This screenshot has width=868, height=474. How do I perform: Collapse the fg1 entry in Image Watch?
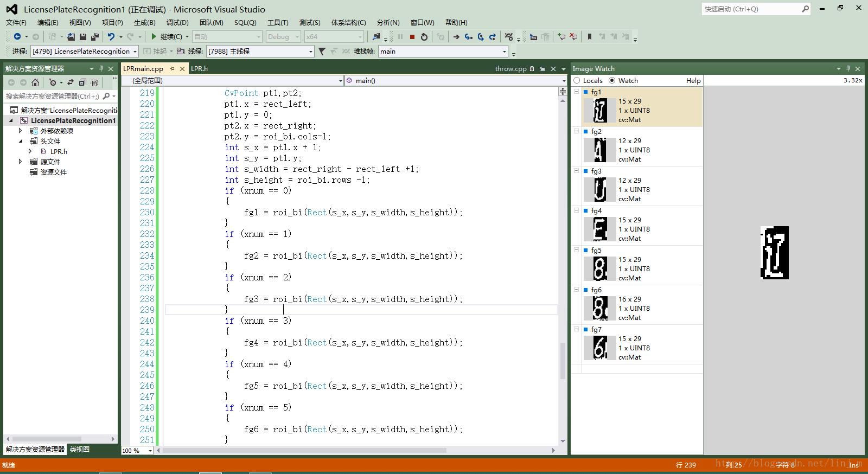pos(576,92)
